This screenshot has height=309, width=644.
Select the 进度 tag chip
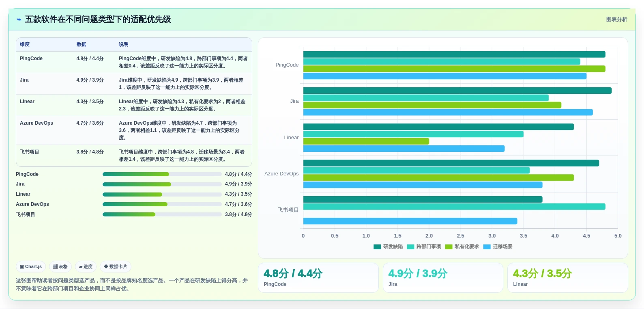click(x=86, y=267)
